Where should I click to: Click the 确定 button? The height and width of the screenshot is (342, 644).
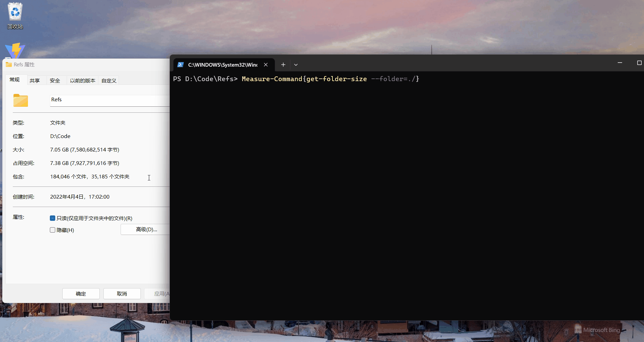coord(80,294)
